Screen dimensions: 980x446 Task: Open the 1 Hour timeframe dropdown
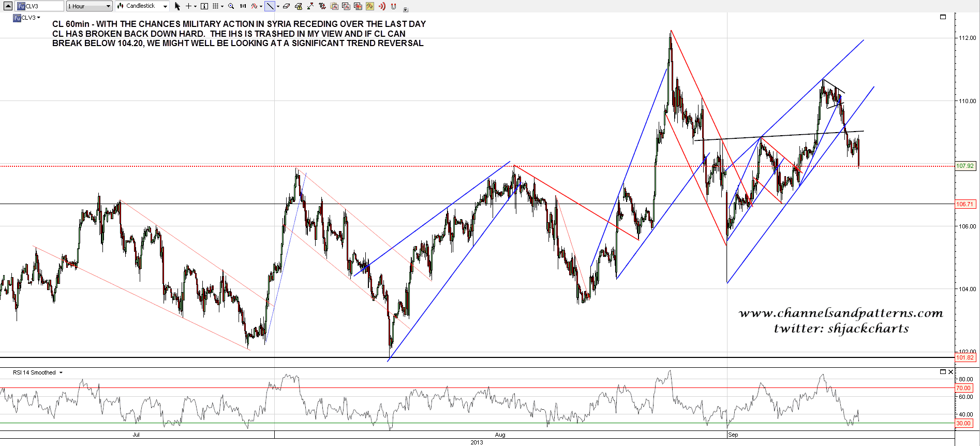point(89,6)
